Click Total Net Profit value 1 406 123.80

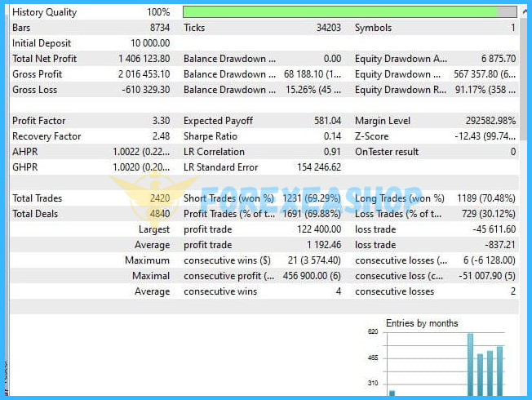tap(144, 59)
